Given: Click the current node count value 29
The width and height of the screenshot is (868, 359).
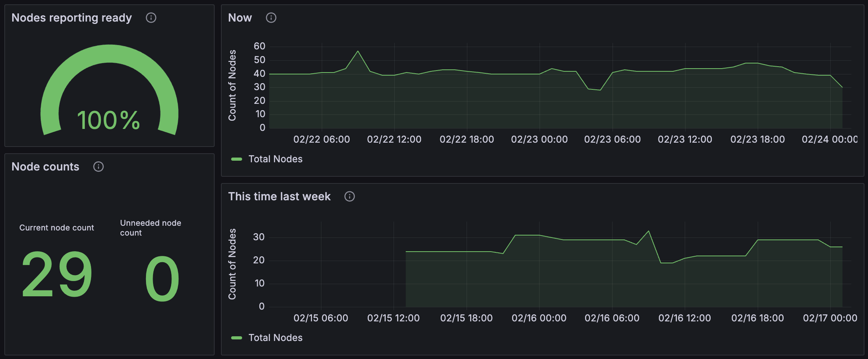Looking at the screenshot, I should pyautogui.click(x=57, y=274).
